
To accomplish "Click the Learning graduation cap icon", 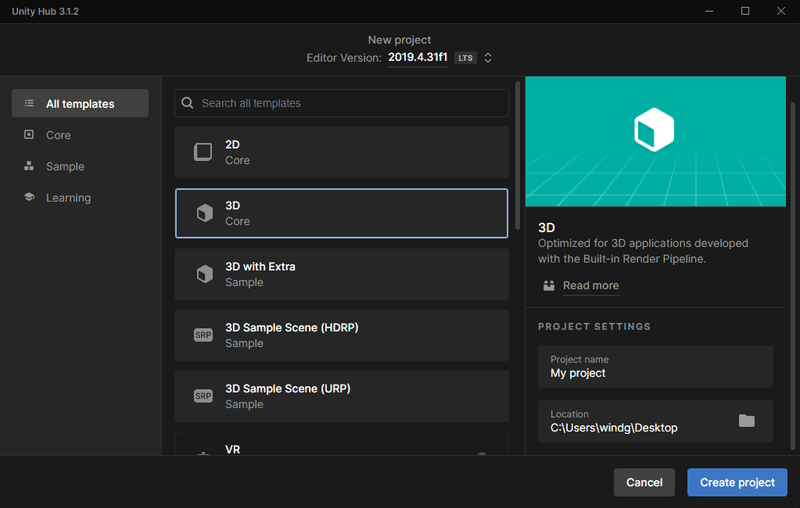I will (x=29, y=197).
